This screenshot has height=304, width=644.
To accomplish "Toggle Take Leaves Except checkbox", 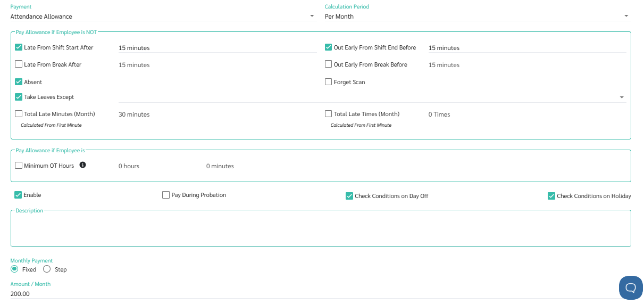I will 19,97.
